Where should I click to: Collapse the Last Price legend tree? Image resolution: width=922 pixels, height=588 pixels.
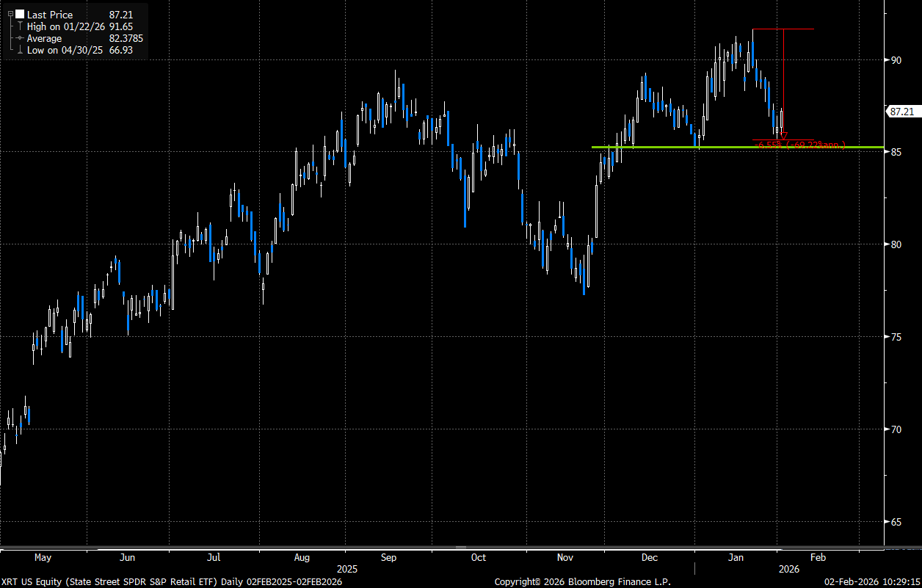click(x=10, y=15)
